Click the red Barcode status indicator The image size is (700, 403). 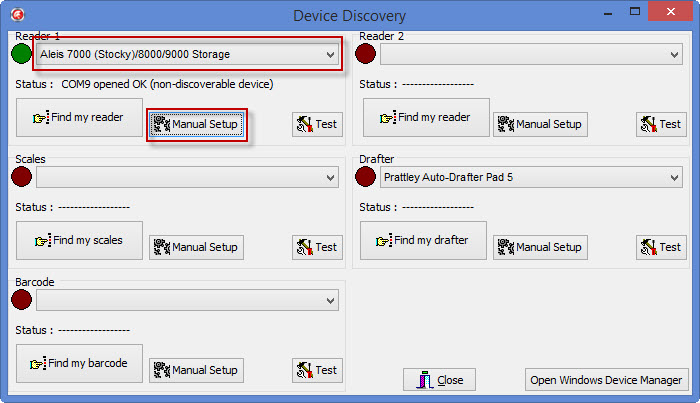coord(21,299)
